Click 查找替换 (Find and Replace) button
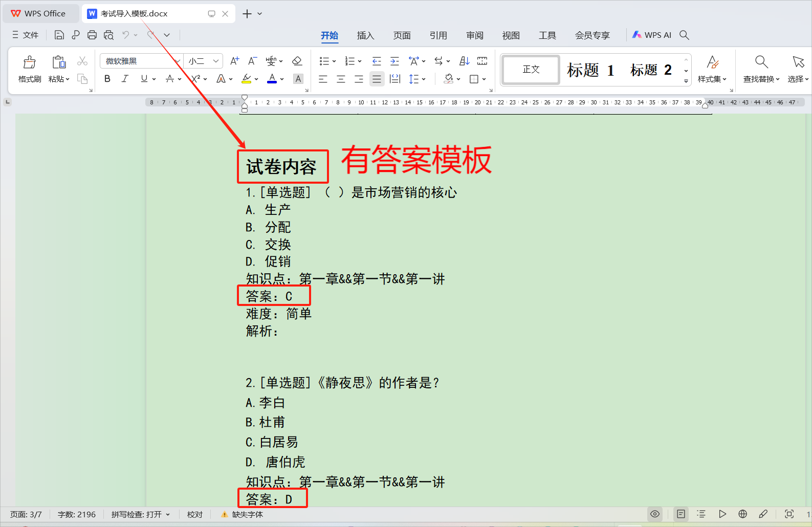This screenshot has width=812, height=527. (x=761, y=69)
